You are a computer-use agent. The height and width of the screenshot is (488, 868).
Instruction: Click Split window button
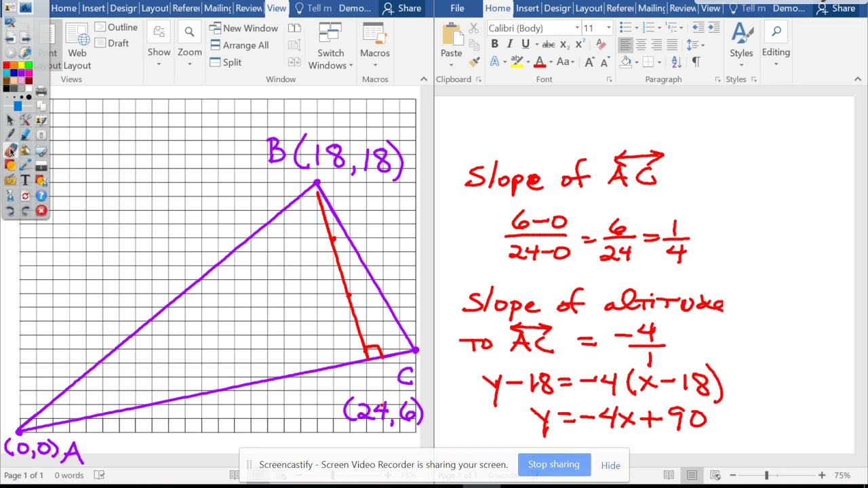click(226, 62)
